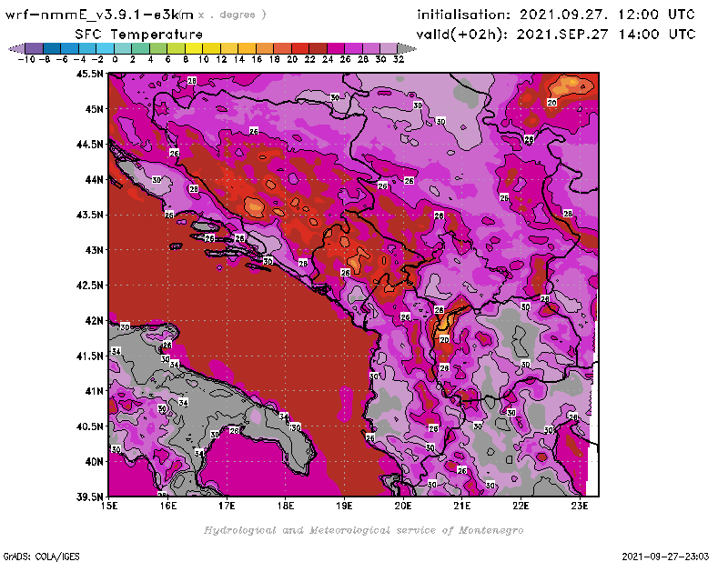The image size is (728, 562).
Task: Click the 44N latitude label
Action: coord(94,179)
